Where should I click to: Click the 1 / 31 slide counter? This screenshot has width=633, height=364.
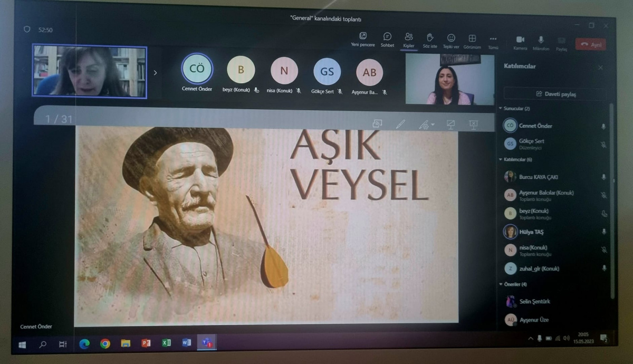pyautogui.click(x=59, y=119)
